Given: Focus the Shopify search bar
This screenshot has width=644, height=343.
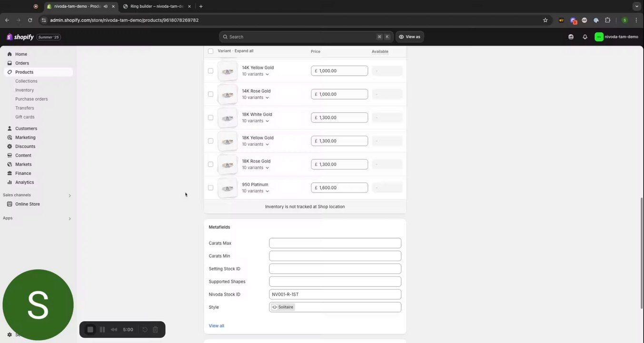Looking at the screenshot, I should click(x=306, y=37).
